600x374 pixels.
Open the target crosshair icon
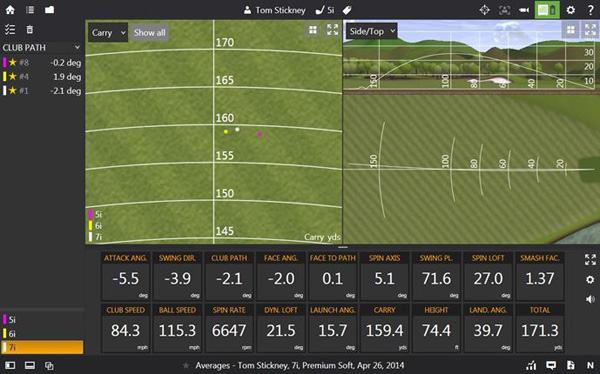484,10
